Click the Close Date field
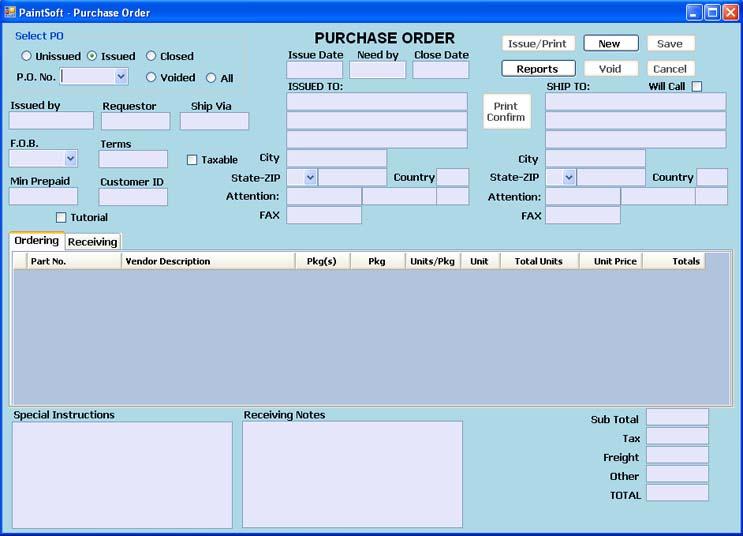Viewport: 743px width, 536px height. pyautogui.click(x=441, y=70)
